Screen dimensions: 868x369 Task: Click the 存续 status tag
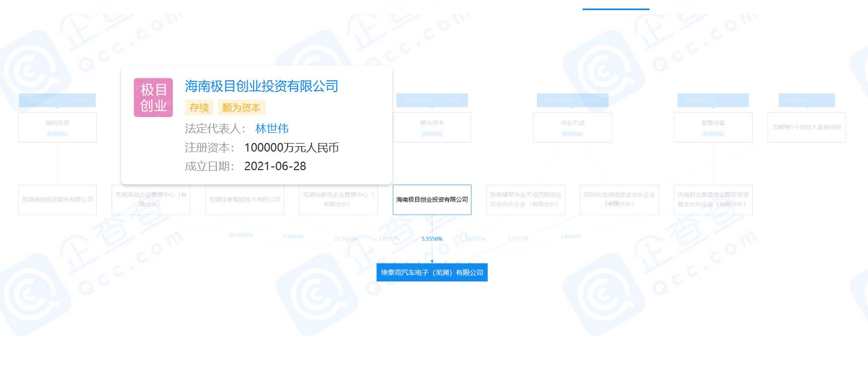pyautogui.click(x=199, y=107)
